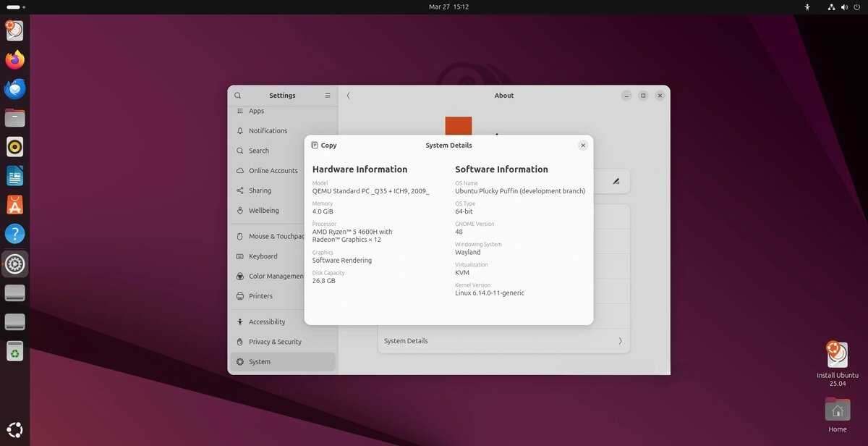Image resolution: width=868 pixels, height=446 pixels.
Task: Open the Trash from the dock
Action: (x=14, y=351)
